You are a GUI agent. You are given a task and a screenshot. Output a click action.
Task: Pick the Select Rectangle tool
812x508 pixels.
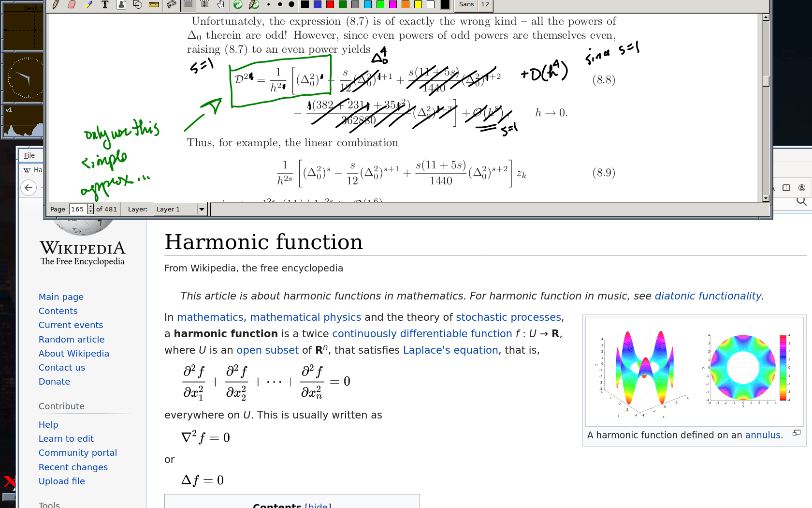tap(188, 5)
